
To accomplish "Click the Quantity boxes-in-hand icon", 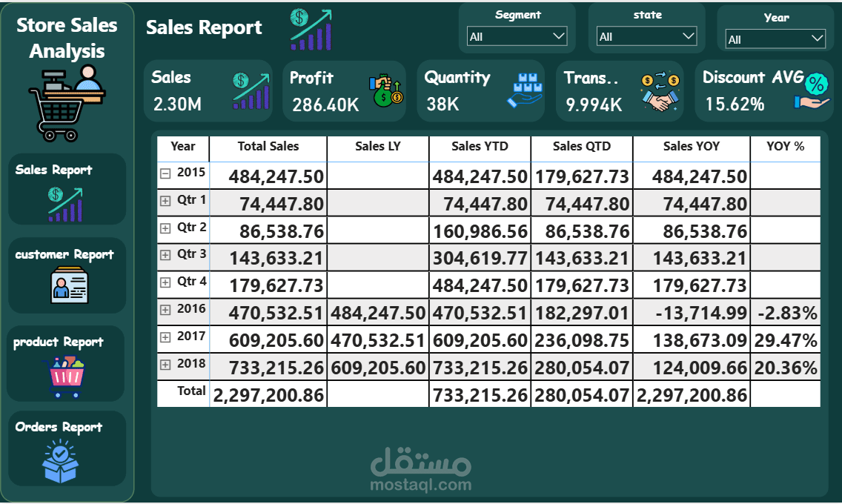I will (x=525, y=90).
